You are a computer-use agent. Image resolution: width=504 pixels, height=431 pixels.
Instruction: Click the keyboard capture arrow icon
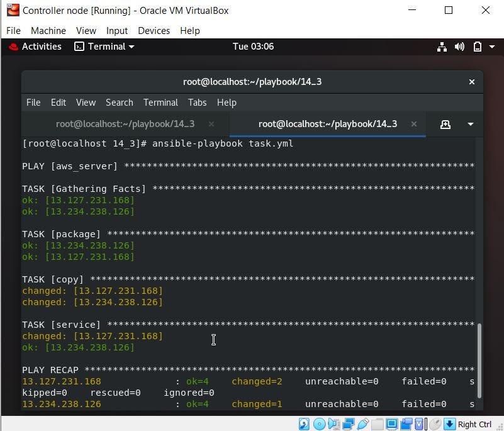[x=450, y=424]
